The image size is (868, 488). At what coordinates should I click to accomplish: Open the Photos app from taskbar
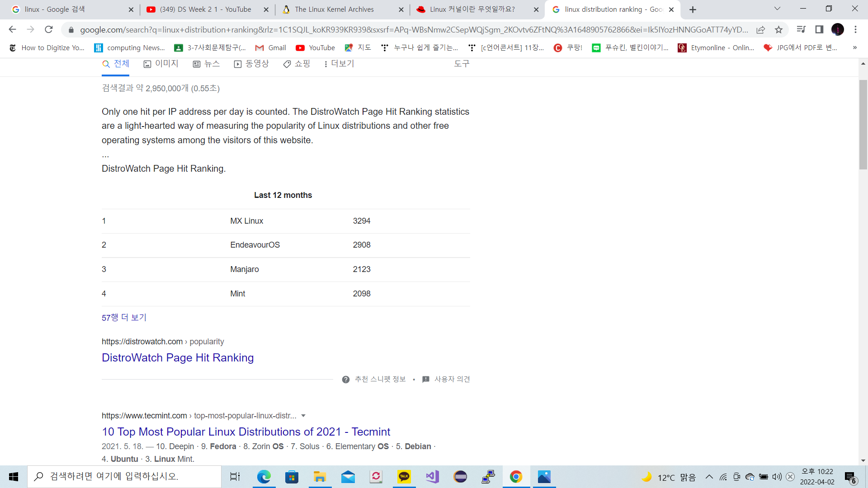(544, 477)
